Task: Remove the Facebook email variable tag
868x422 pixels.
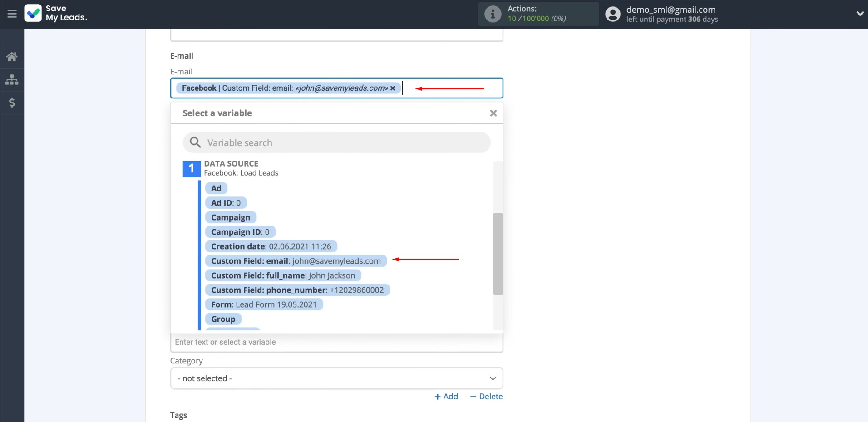Action: click(393, 88)
